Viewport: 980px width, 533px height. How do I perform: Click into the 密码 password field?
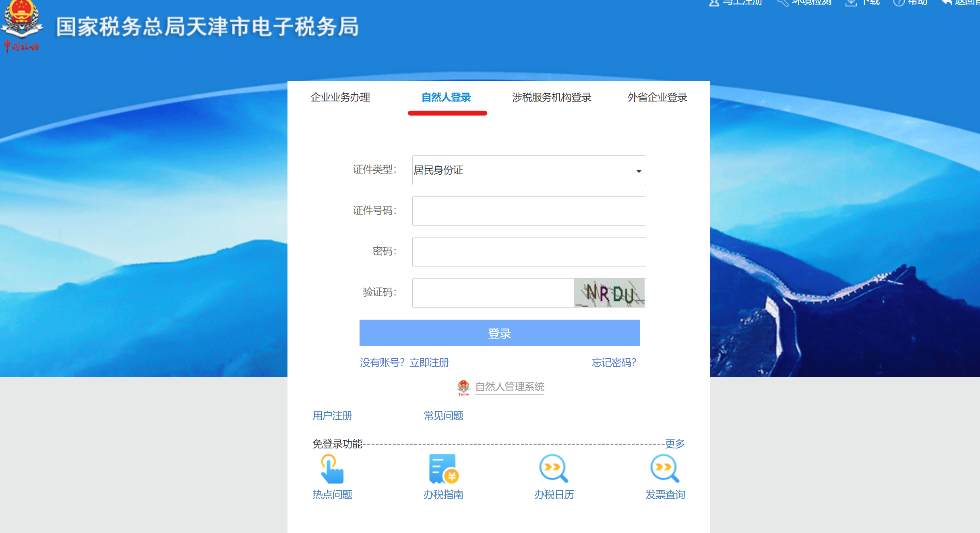coord(529,252)
